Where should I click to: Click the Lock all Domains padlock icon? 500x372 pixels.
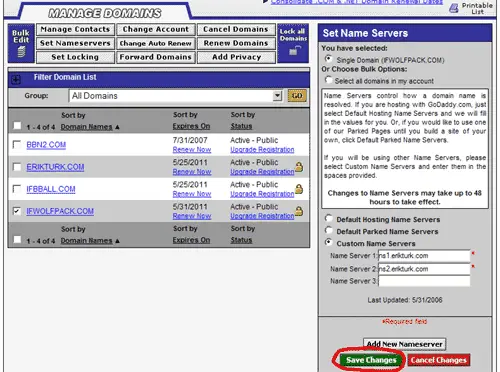pyautogui.click(x=294, y=51)
